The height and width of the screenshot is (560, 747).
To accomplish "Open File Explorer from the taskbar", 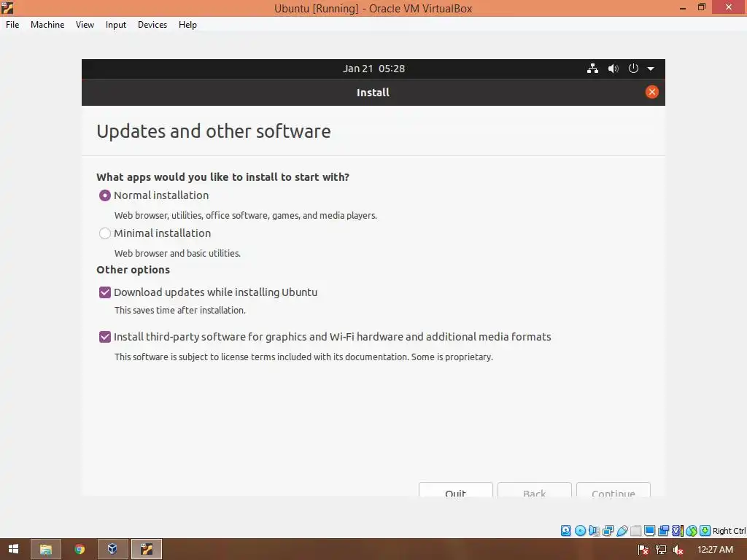I will [46, 549].
